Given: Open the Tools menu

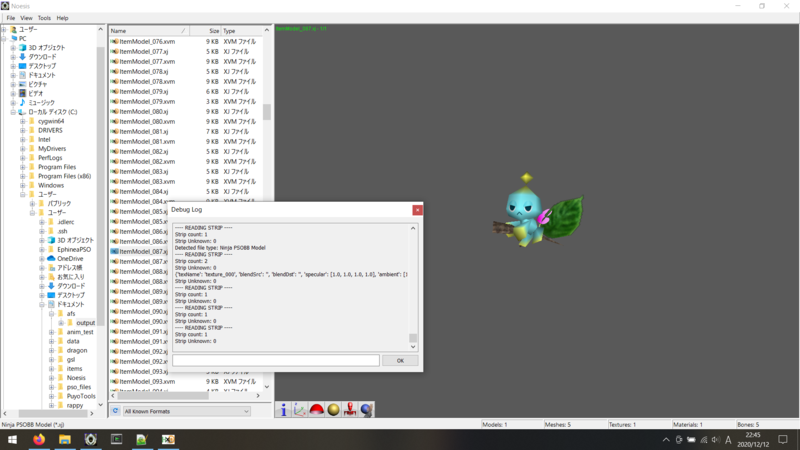Looking at the screenshot, I should (44, 18).
